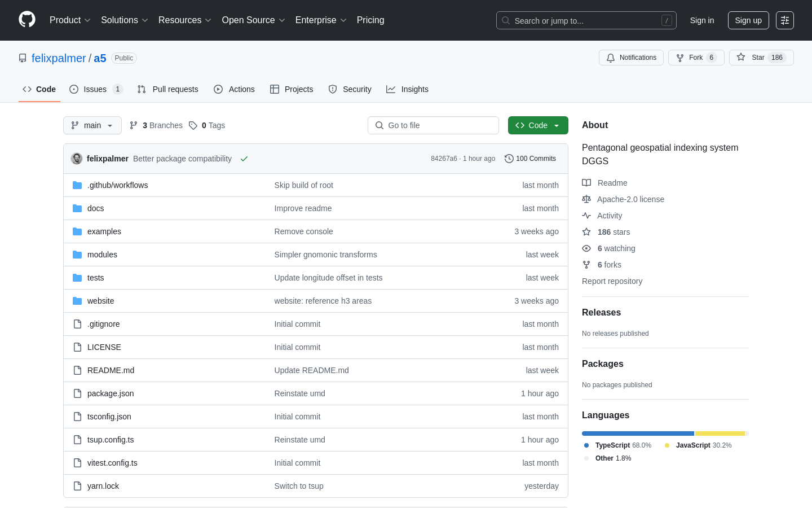Viewport: 812px width, 508px height.
Task: Star the repository with Star button
Action: click(x=761, y=58)
